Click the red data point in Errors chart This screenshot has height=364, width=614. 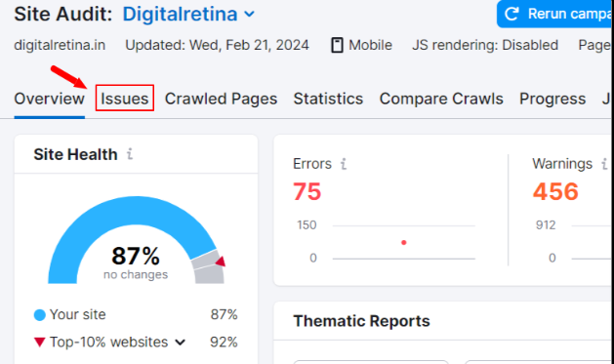(404, 243)
